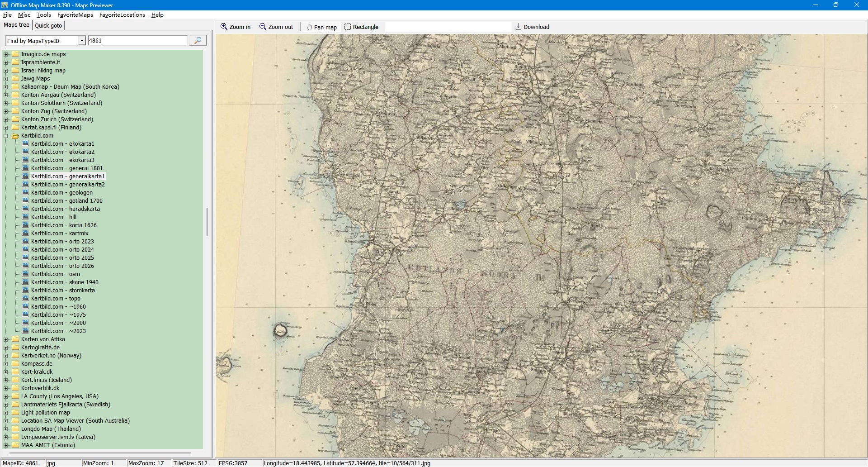
Task: Select map icon for Kartbild.com ~1960
Action: coord(25,306)
